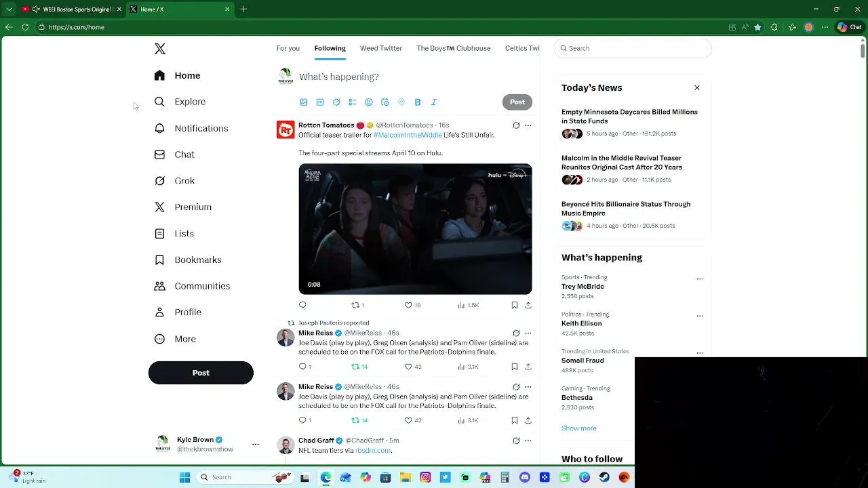Bookmark the second Mike Reiss post
The image size is (868, 488).
515,420
